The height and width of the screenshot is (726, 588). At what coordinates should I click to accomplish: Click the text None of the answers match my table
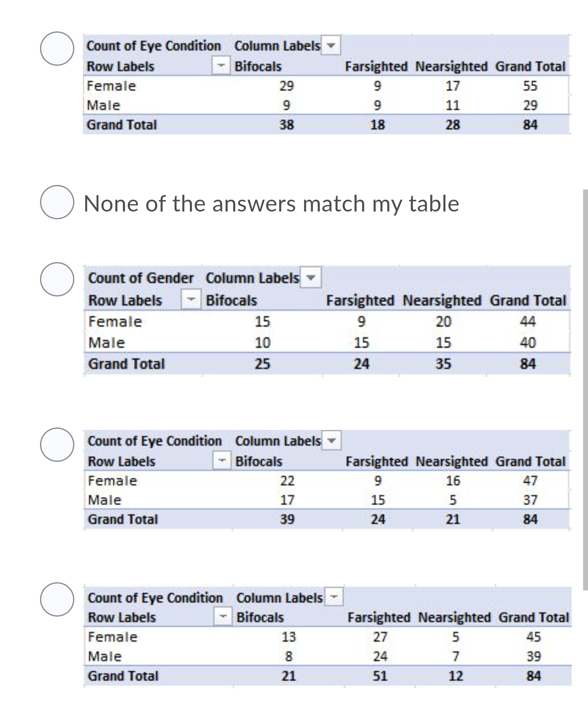272,203
